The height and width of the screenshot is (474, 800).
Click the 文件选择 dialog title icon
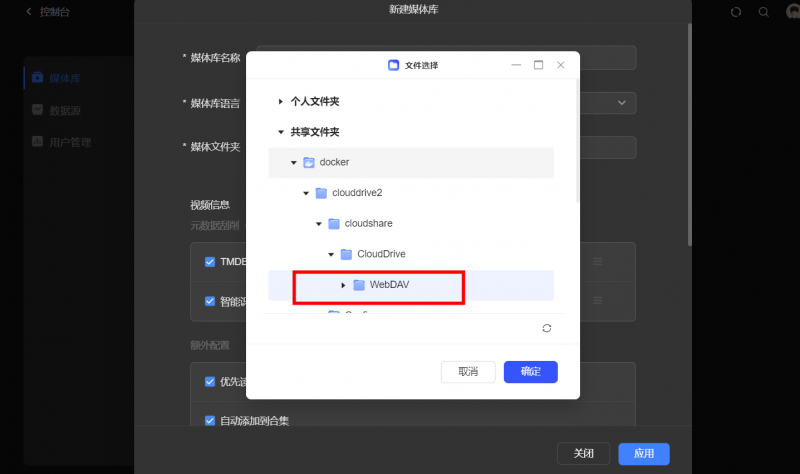(x=393, y=65)
